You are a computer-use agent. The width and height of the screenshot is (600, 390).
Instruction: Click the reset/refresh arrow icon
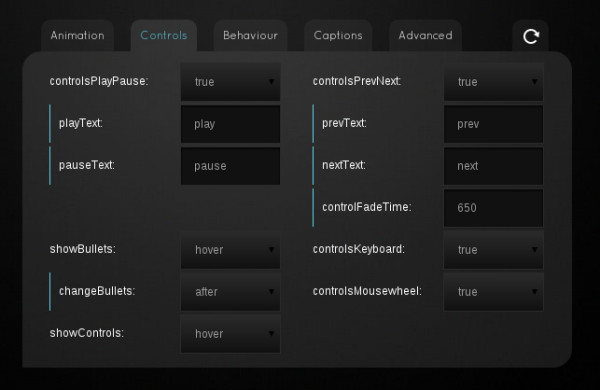(531, 36)
